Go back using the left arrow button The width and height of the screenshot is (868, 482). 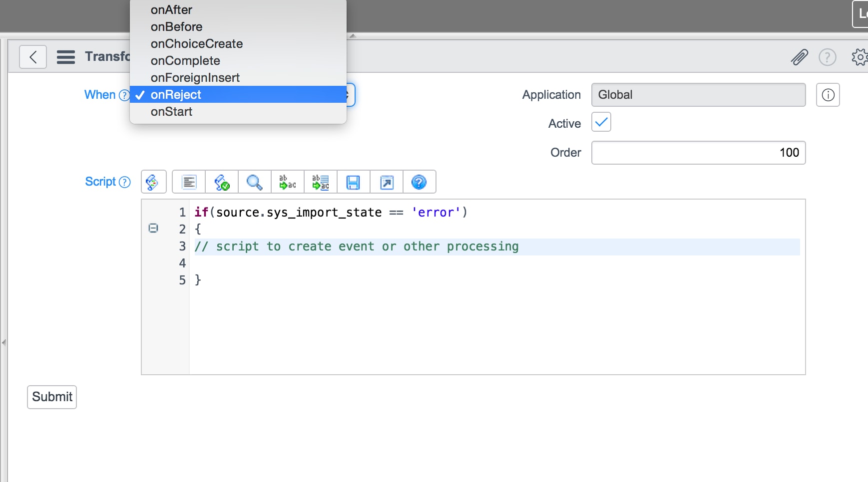click(x=33, y=57)
